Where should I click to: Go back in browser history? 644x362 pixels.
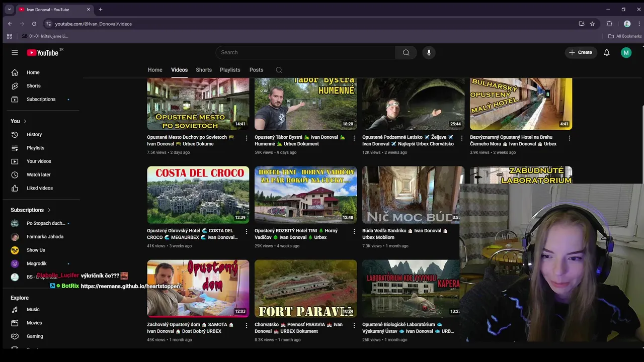[10, 24]
